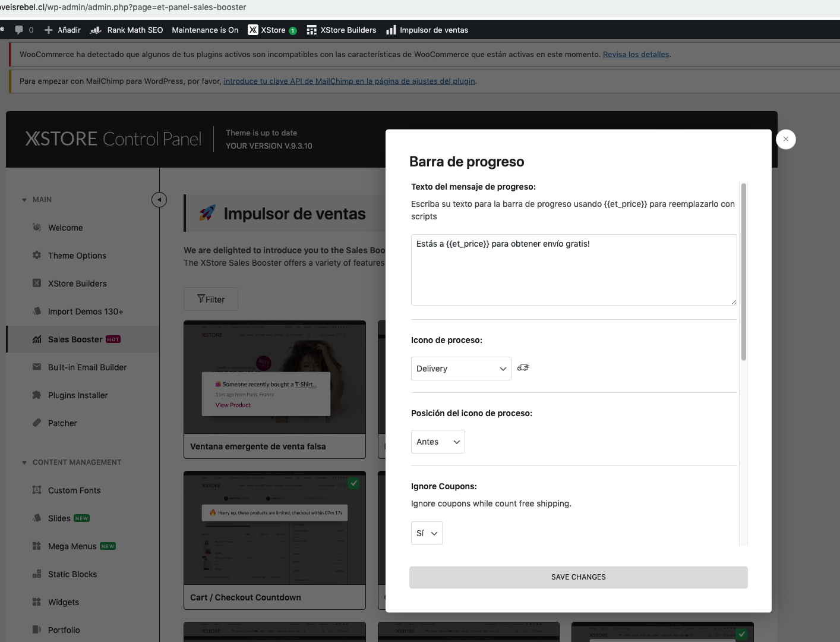Click the bar chart icon beside Impulsor de ventas
Image resolution: width=840 pixels, height=642 pixels.
pyautogui.click(x=391, y=30)
